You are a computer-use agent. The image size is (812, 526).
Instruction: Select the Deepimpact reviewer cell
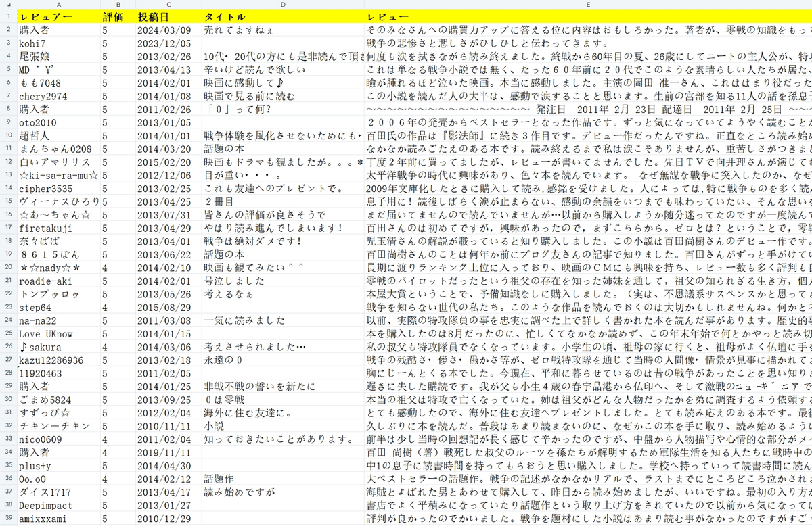[x=59, y=504]
